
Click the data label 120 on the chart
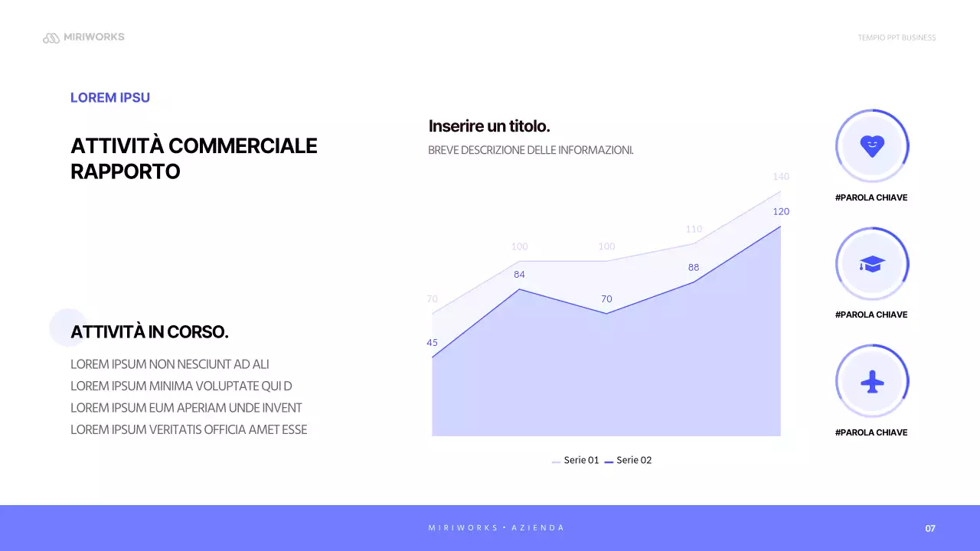click(x=781, y=212)
